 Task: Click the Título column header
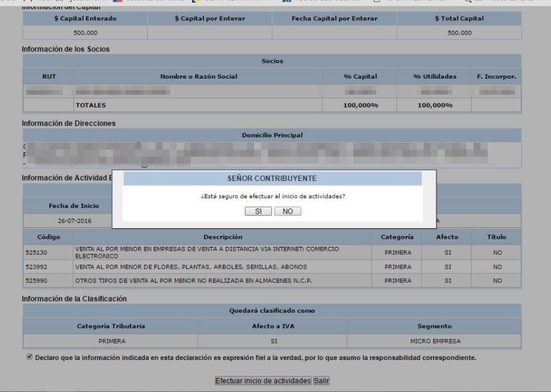[496, 237]
